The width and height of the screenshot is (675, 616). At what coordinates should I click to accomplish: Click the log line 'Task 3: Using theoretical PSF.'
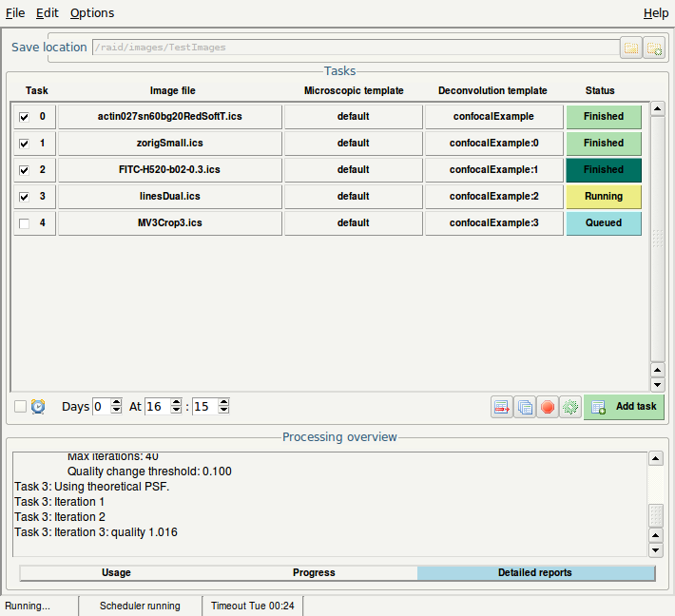click(91, 487)
